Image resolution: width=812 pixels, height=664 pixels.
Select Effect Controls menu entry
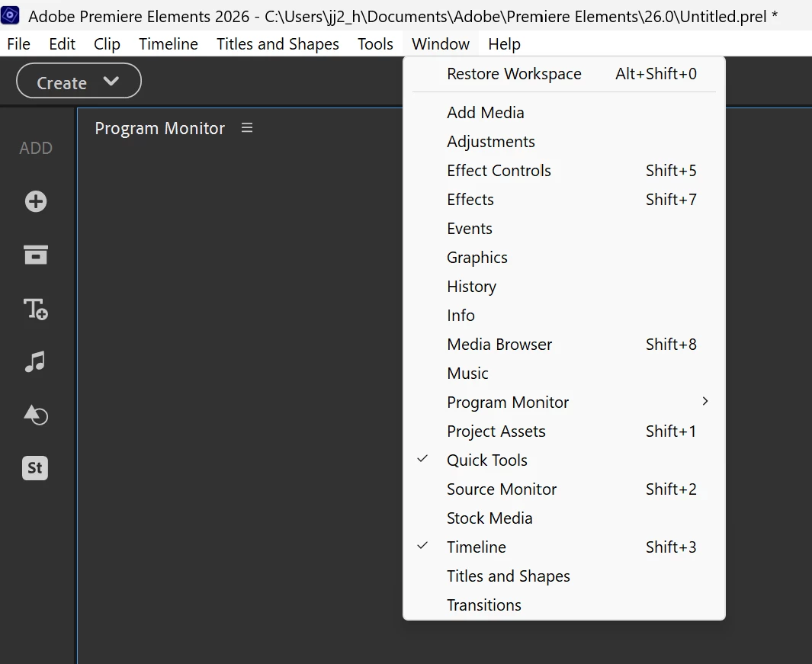pos(564,171)
